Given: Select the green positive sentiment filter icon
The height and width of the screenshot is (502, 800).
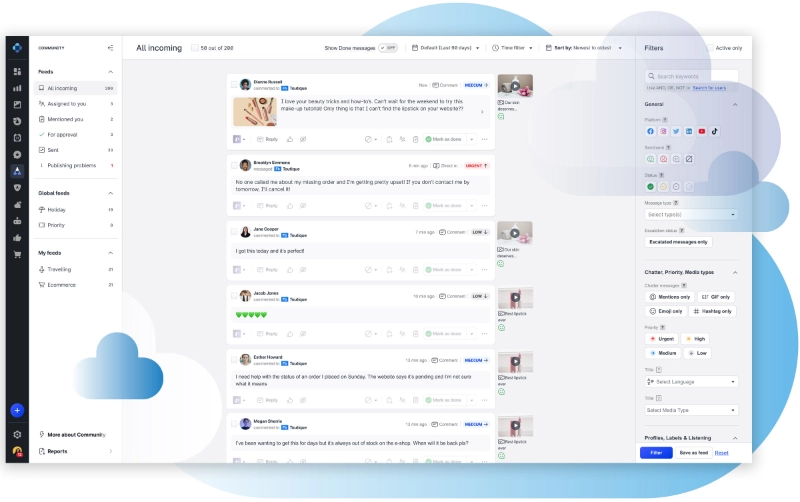Looking at the screenshot, I should 651,159.
